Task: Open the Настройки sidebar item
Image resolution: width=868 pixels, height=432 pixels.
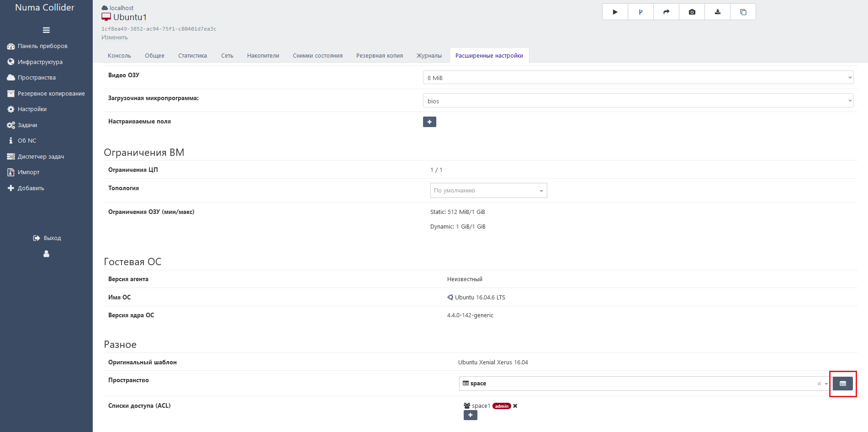Action: click(27, 109)
